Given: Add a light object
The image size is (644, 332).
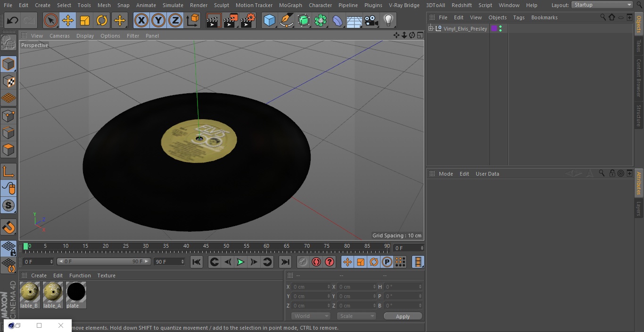Looking at the screenshot, I should pos(388,21).
